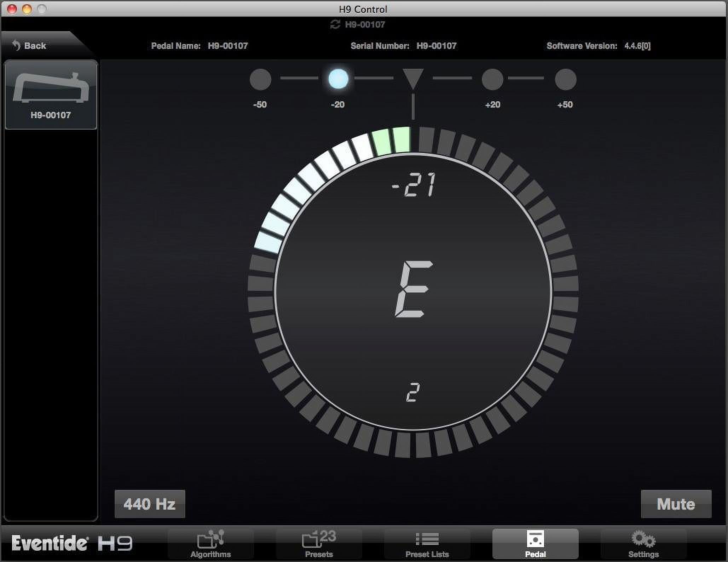This screenshot has width=728, height=562.
Task: Open the Preset Lists tab
Action: [x=427, y=544]
